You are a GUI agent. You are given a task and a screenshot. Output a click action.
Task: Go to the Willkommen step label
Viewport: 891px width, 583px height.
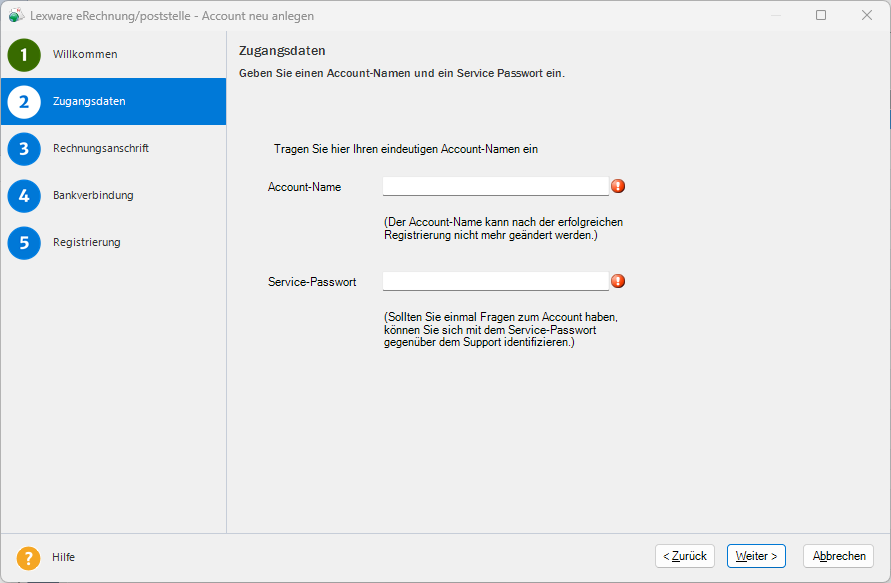pyautogui.click(x=85, y=55)
